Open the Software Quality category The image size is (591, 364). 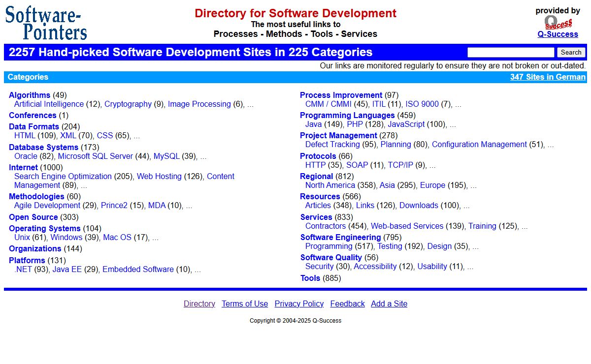[x=331, y=258]
